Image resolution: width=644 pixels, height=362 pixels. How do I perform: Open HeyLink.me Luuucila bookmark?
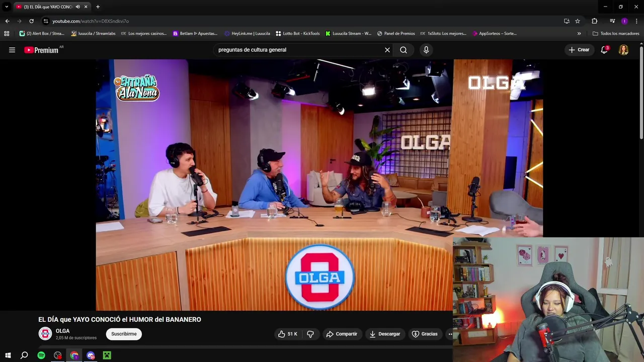pos(248,34)
